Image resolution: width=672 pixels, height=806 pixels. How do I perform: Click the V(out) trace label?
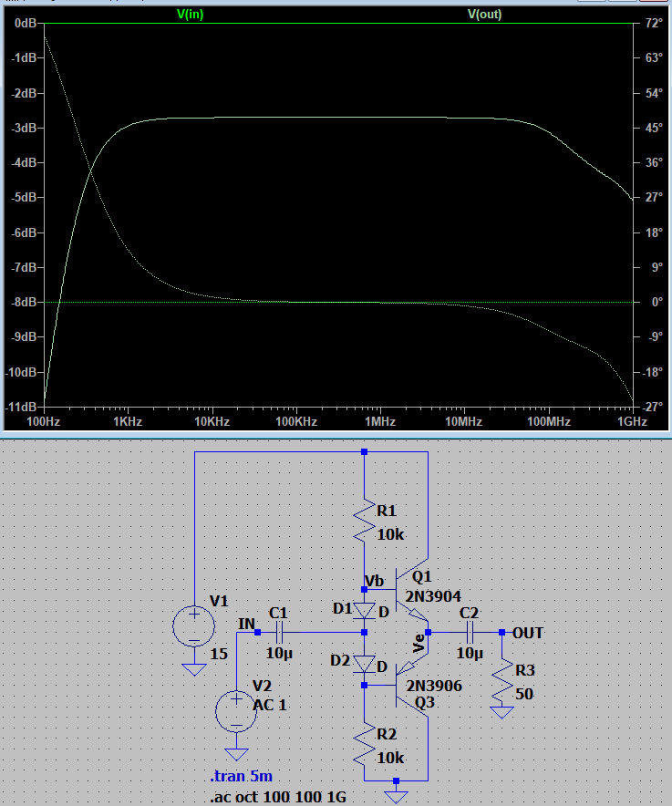pyautogui.click(x=484, y=14)
